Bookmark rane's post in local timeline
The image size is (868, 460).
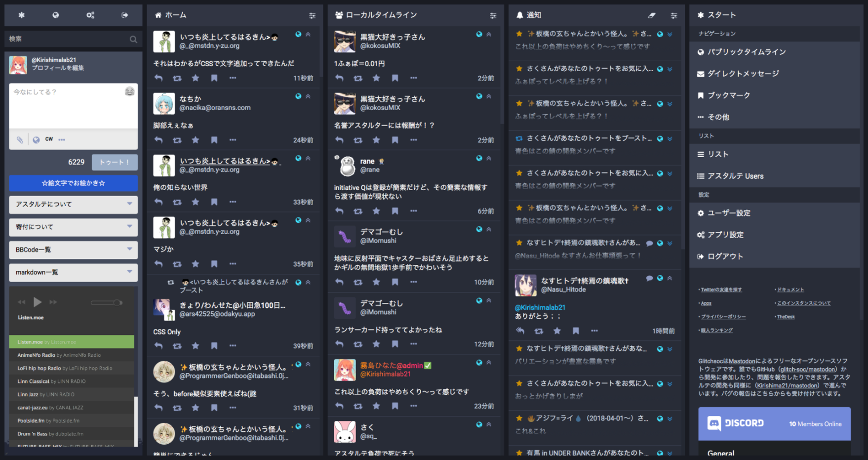pyautogui.click(x=395, y=211)
